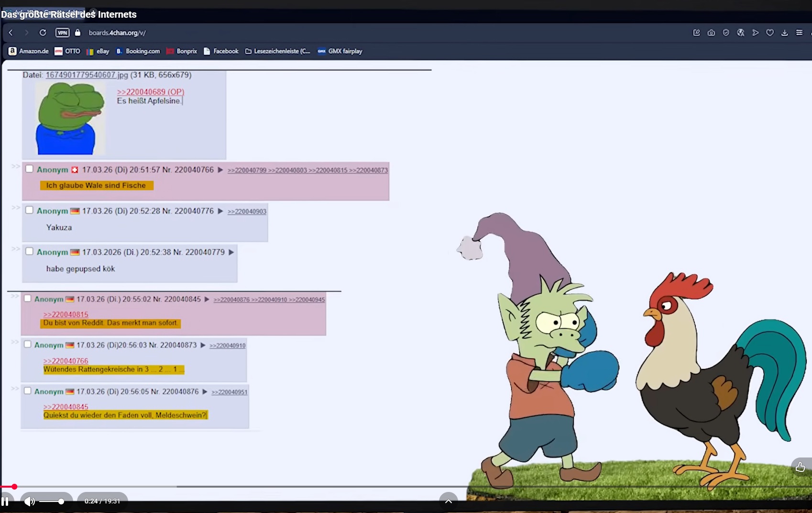Open the Lesezeichenleiste bookmarks folder
Viewport: 812px width, 513px height.
[277, 51]
